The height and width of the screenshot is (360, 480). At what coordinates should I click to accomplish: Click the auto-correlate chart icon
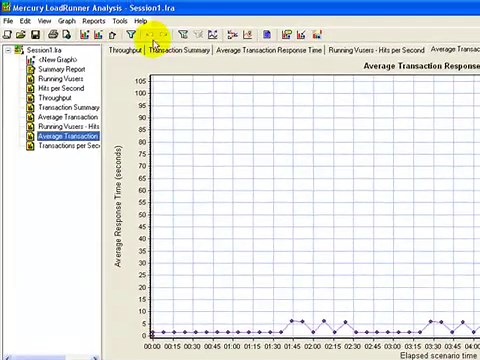point(247,34)
